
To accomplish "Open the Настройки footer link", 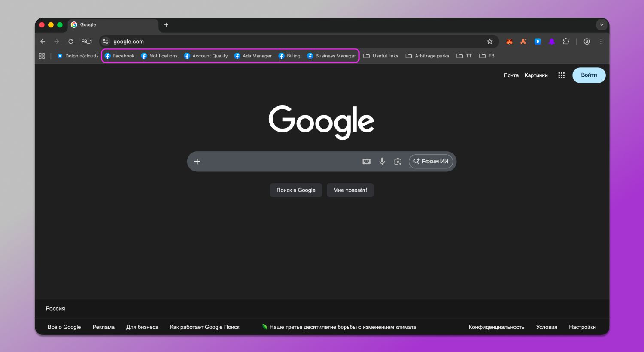I will click(x=582, y=327).
